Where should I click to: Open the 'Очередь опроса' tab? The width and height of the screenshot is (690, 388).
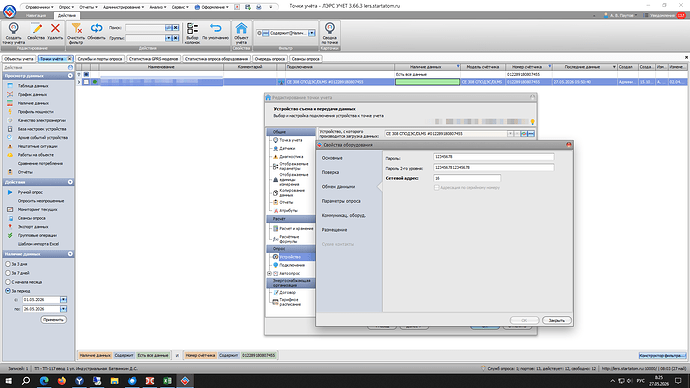pyautogui.click(x=269, y=59)
